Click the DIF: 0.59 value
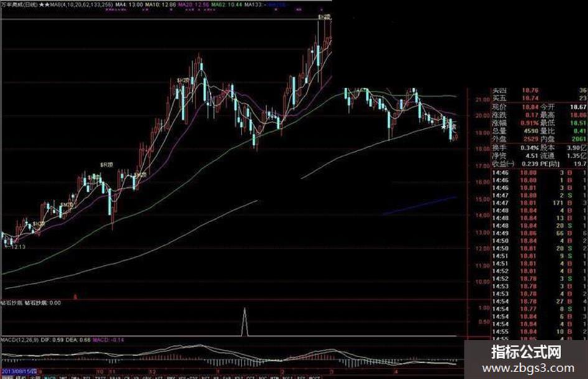Viewport: 588px width, 379px height. coord(52,340)
